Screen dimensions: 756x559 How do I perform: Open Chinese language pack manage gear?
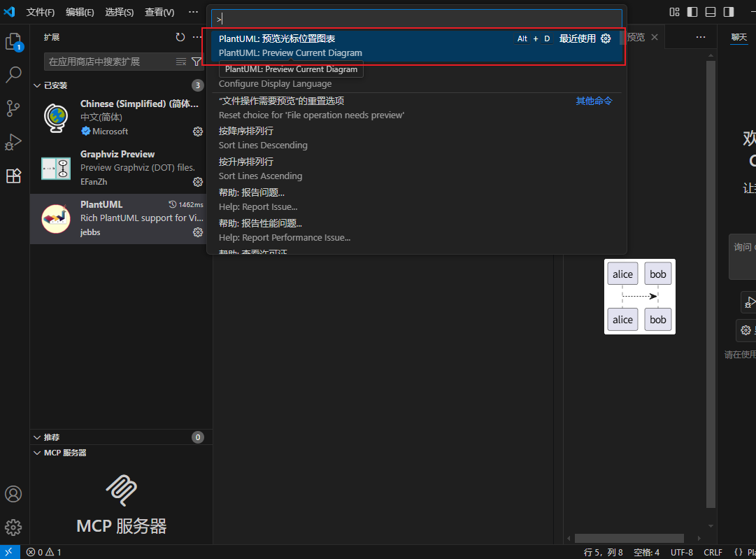198,132
